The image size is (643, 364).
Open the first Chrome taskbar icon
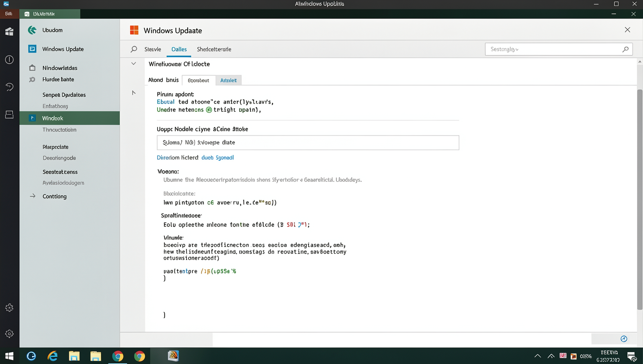pos(118,356)
